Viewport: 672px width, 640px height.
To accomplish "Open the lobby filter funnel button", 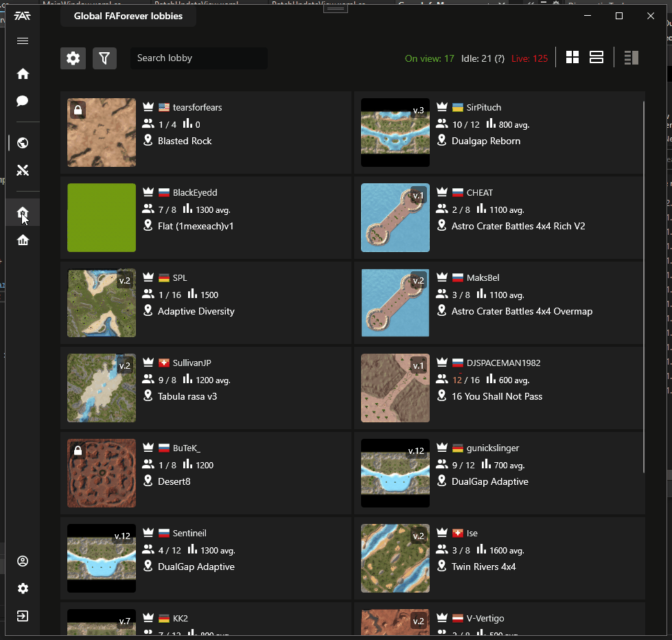I will (x=104, y=58).
